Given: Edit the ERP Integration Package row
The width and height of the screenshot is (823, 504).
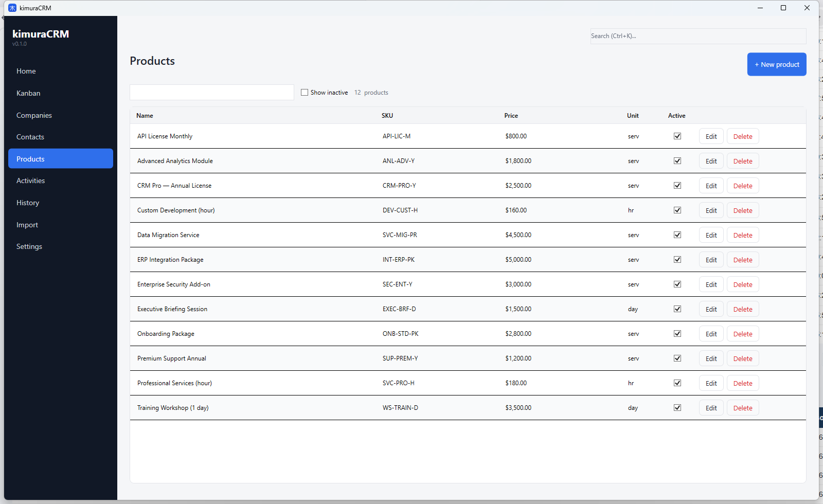Looking at the screenshot, I should 711,260.
